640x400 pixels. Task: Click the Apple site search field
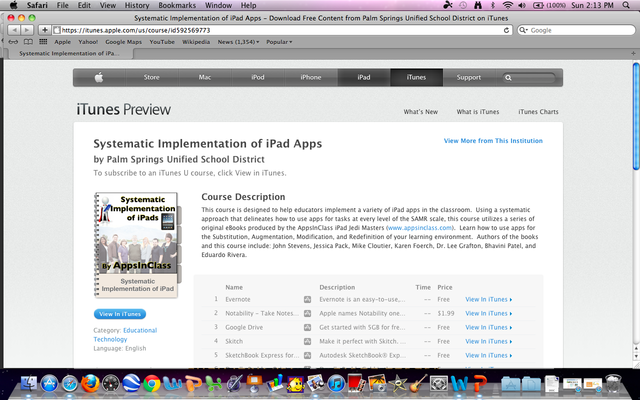tap(529, 78)
